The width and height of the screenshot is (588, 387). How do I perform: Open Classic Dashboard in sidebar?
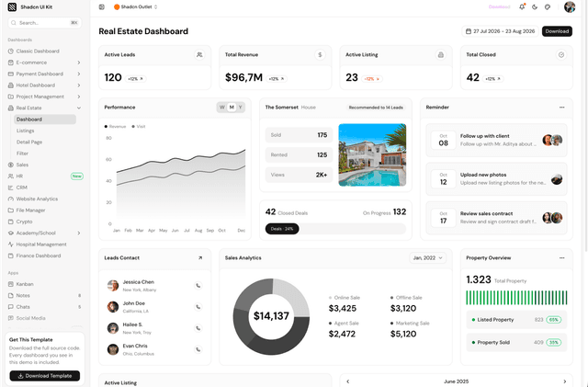pos(45,51)
